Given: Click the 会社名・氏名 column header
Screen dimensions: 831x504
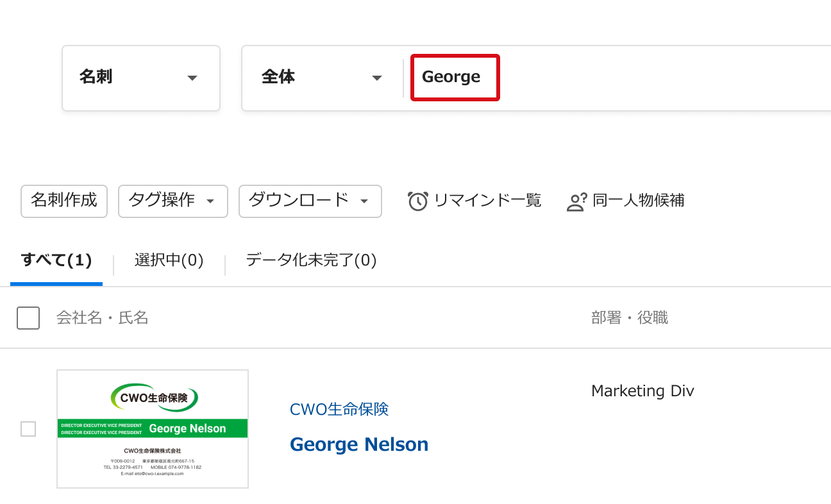Looking at the screenshot, I should [103, 318].
